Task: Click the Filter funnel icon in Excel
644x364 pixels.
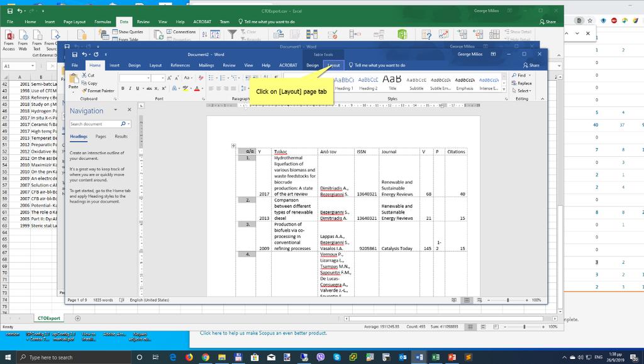Action: [x=233, y=34]
